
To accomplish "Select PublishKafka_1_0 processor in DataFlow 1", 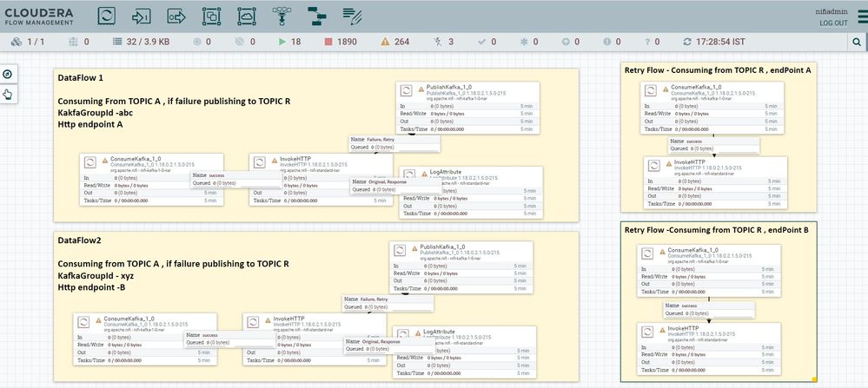I will (467, 108).
